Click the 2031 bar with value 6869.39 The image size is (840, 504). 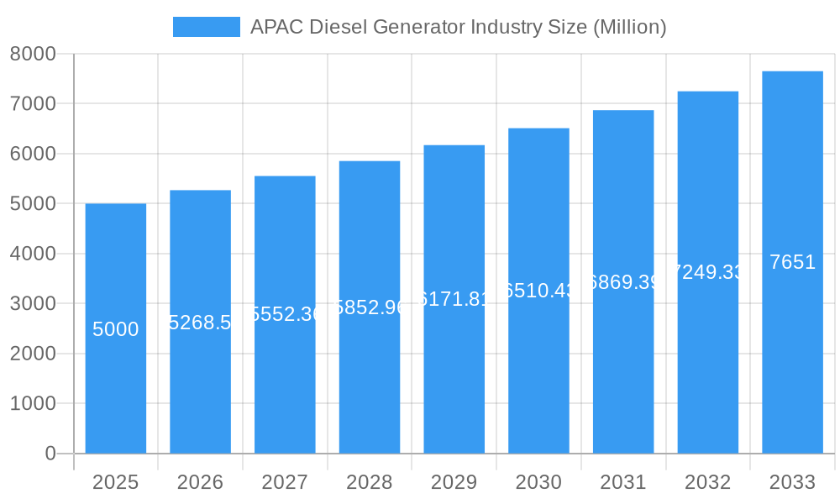click(623, 277)
